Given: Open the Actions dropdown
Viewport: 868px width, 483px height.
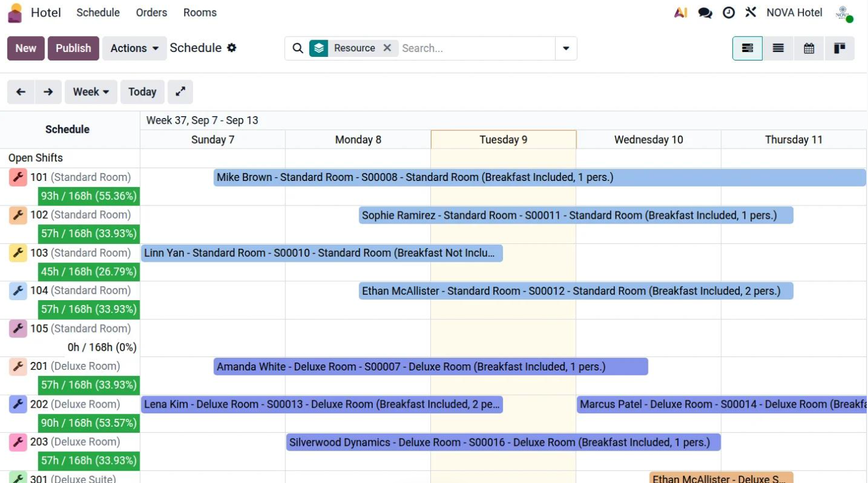Looking at the screenshot, I should (x=134, y=48).
